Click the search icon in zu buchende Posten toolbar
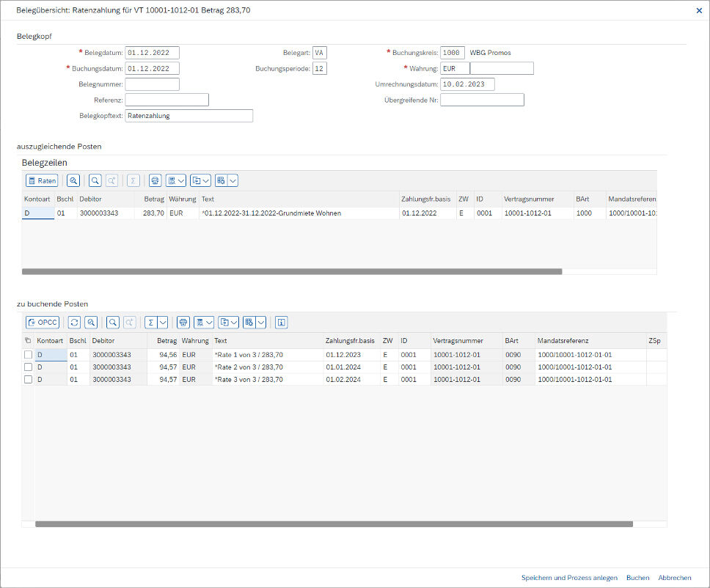This screenshot has height=588, width=710. [113, 322]
